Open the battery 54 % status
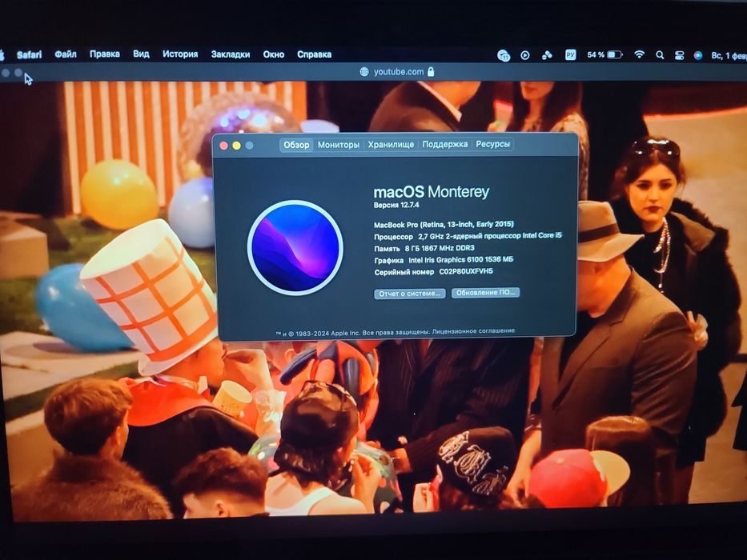This screenshot has height=560, width=747. [x=604, y=54]
